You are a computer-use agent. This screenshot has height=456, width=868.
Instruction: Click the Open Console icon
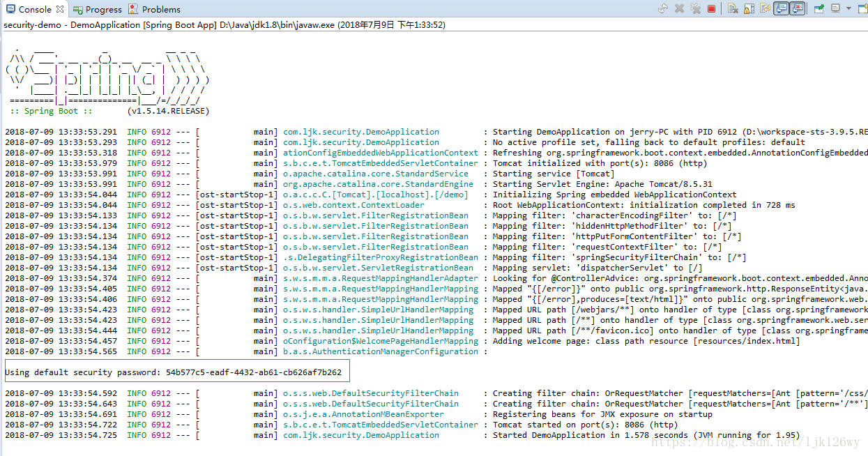point(862,9)
